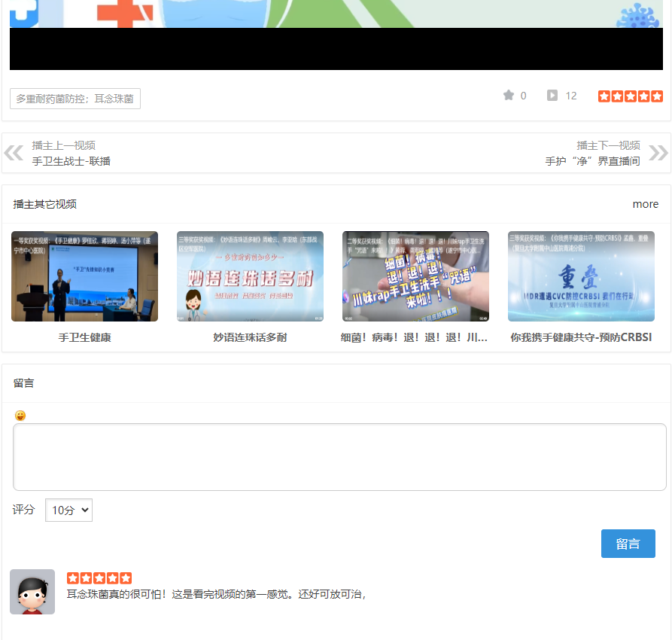Viewport: 672px width, 640px height.
Task: Click the comment text area
Action: 339,457
